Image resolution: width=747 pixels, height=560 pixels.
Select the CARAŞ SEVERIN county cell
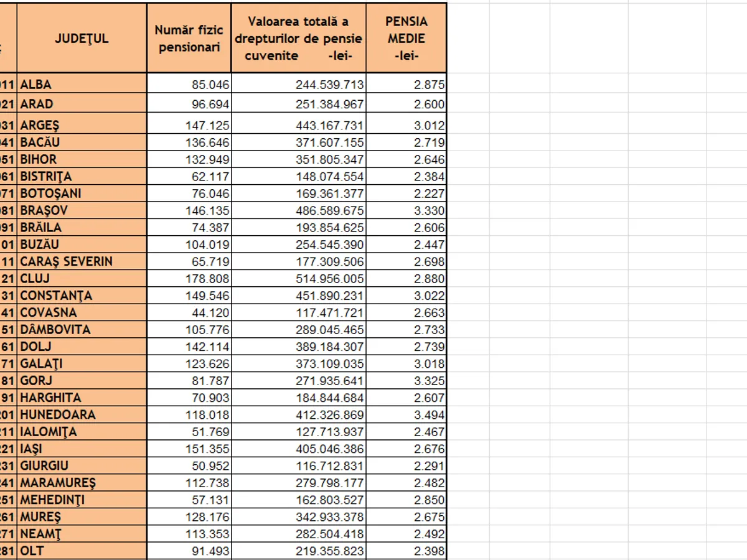82,261
